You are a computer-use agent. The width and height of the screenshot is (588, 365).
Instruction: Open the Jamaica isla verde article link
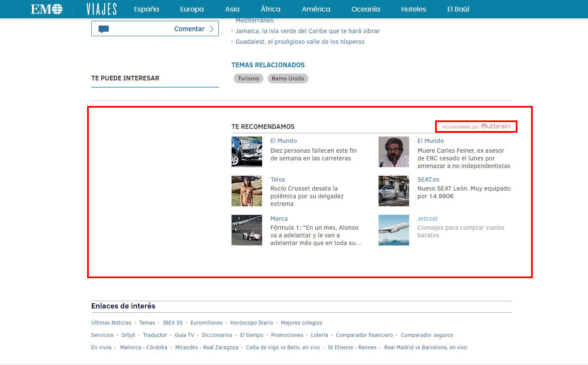tap(308, 31)
